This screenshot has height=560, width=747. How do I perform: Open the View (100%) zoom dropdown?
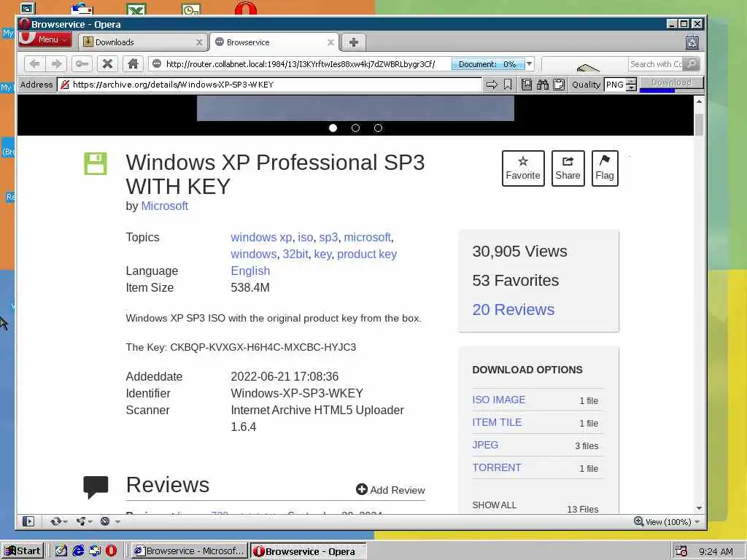point(667,521)
